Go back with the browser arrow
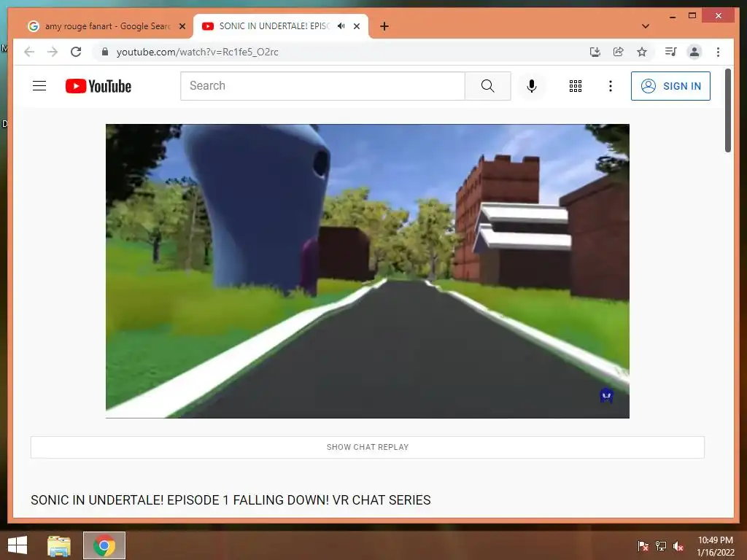The width and height of the screenshot is (747, 560). point(29,52)
